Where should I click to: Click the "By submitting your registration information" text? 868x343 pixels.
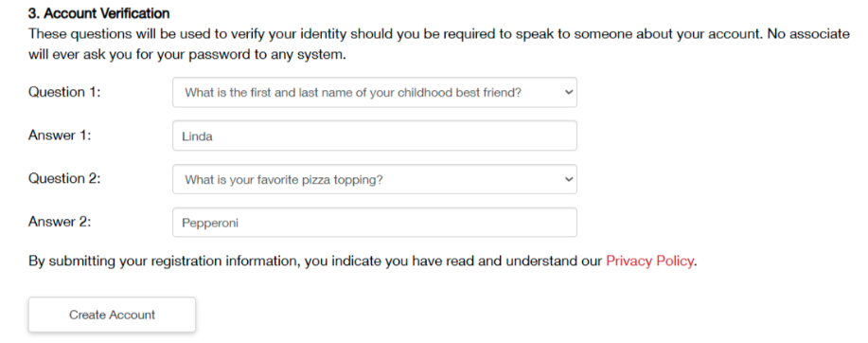(x=164, y=261)
